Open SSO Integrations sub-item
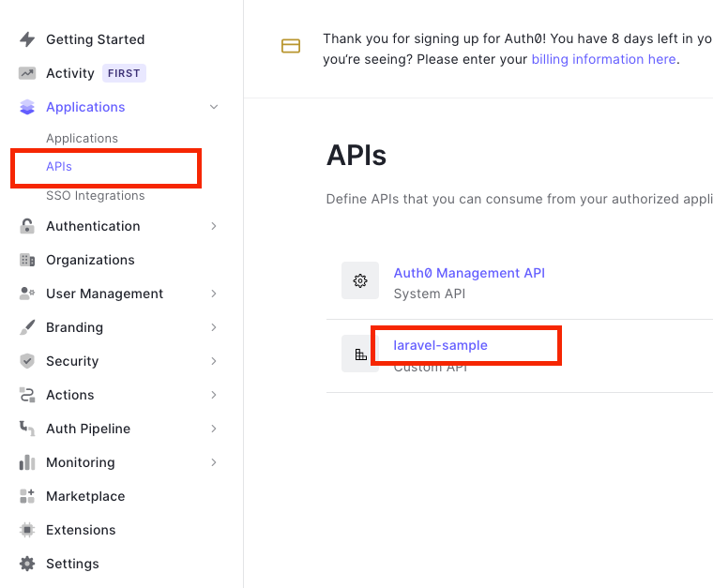 96,195
